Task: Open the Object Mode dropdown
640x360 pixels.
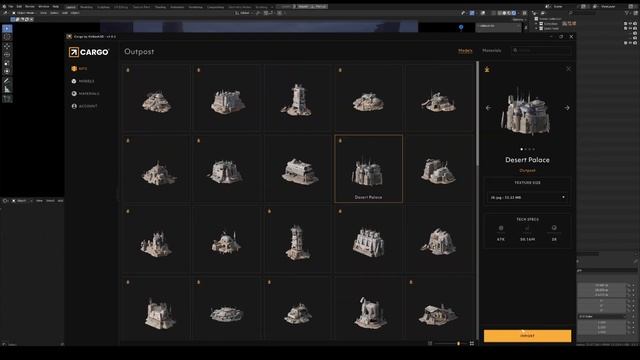Action: click(25, 13)
